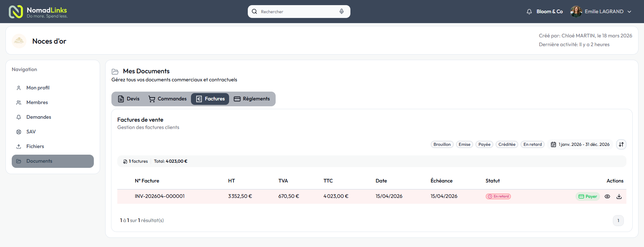The width and height of the screenshot is (644, 247).
Task: Switch to the Commandes tab
Action: pyautogui.click(x=168, y=99)
